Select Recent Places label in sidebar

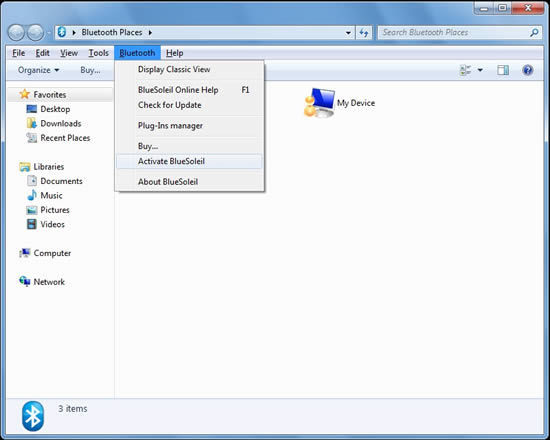[x=65, y=138]
